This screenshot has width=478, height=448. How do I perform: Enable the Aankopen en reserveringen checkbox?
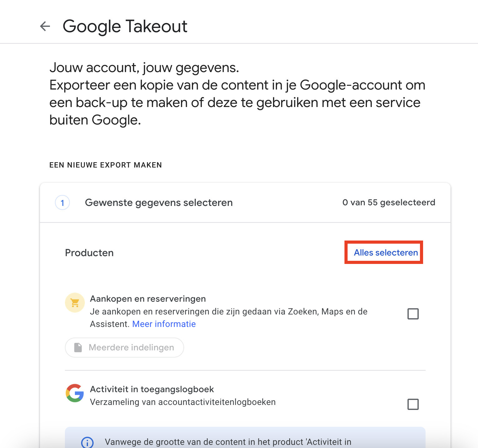pos(413,314)
